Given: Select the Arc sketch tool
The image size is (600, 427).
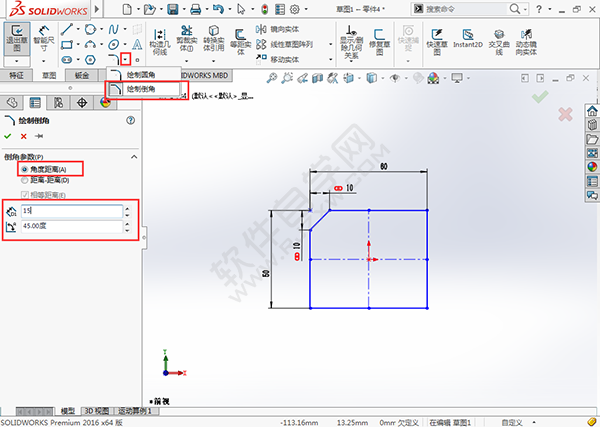Looking at the screenshot, I should [x=90, y=44].
